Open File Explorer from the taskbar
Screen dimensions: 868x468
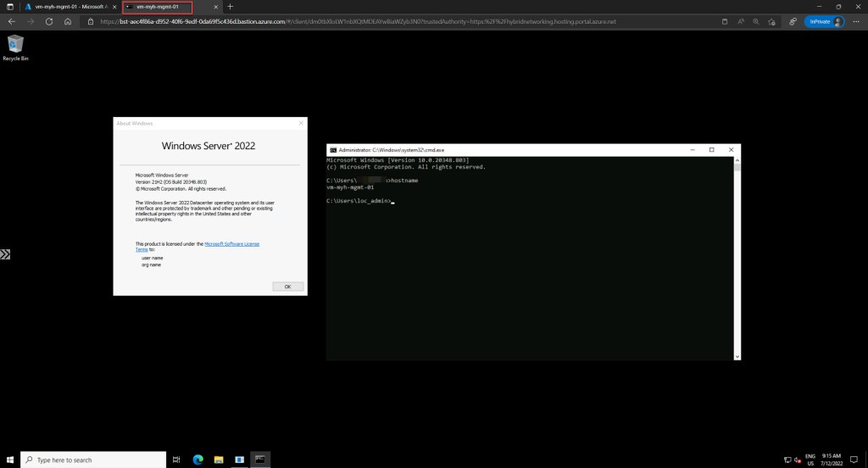click(219, 460)
